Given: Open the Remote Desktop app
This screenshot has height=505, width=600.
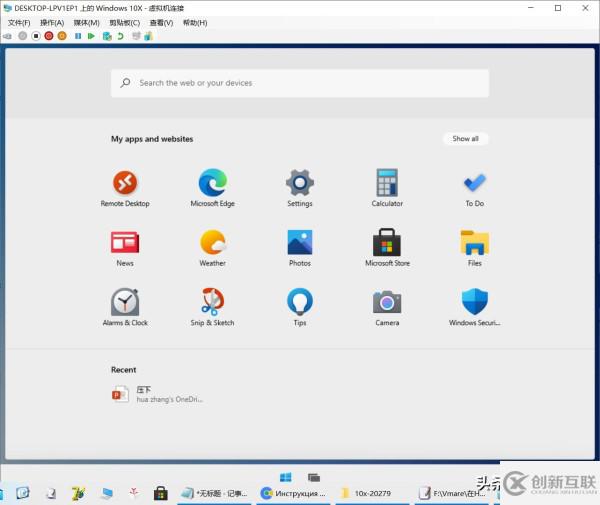Looking at the screenshot, I should click(125, 188).
